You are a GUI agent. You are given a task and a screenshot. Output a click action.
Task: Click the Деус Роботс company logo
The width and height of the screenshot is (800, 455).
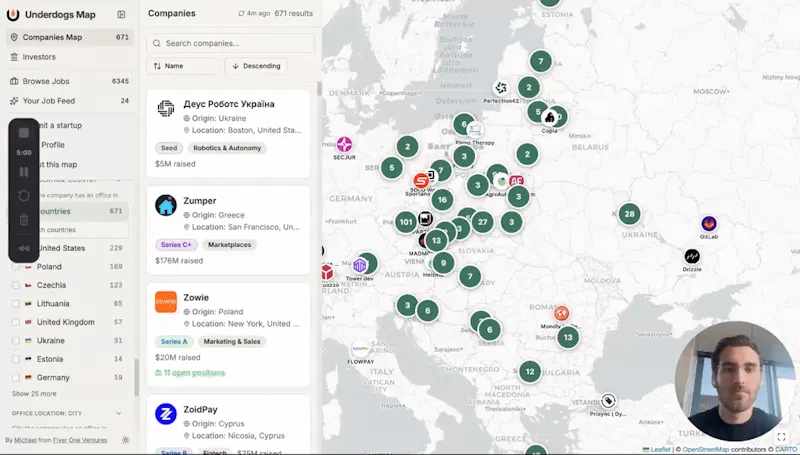point(166,109)
